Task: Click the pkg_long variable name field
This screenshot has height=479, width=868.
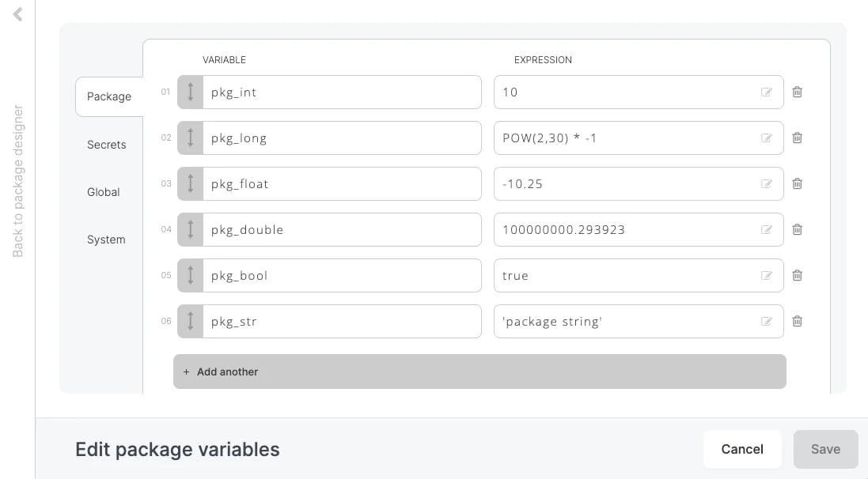Action: click(342, 138)
